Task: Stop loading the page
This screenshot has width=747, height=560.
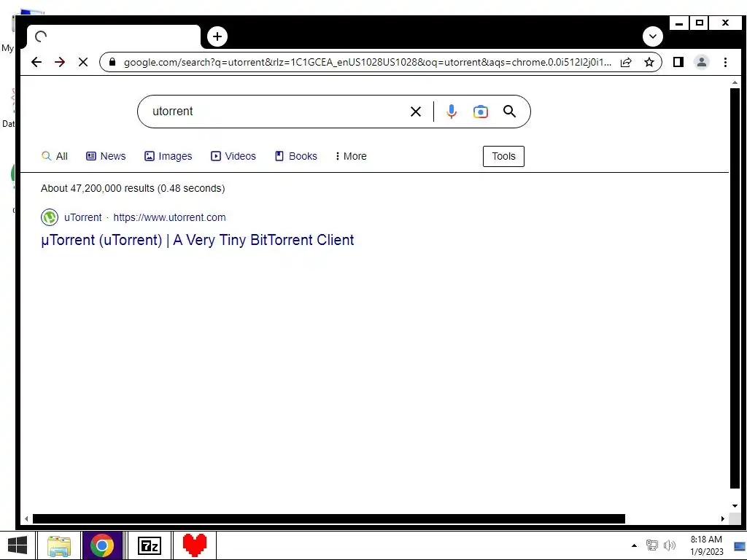Action: coord(83,62)
